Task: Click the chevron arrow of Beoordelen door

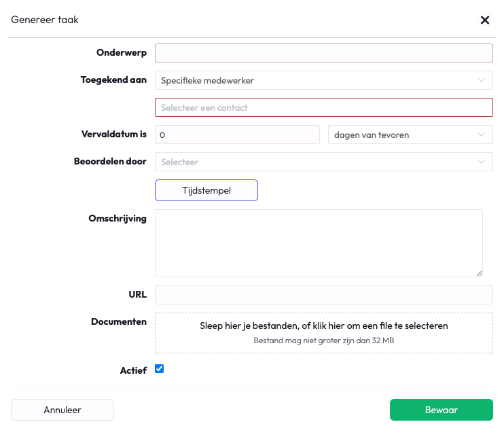Action: [482, 162]
